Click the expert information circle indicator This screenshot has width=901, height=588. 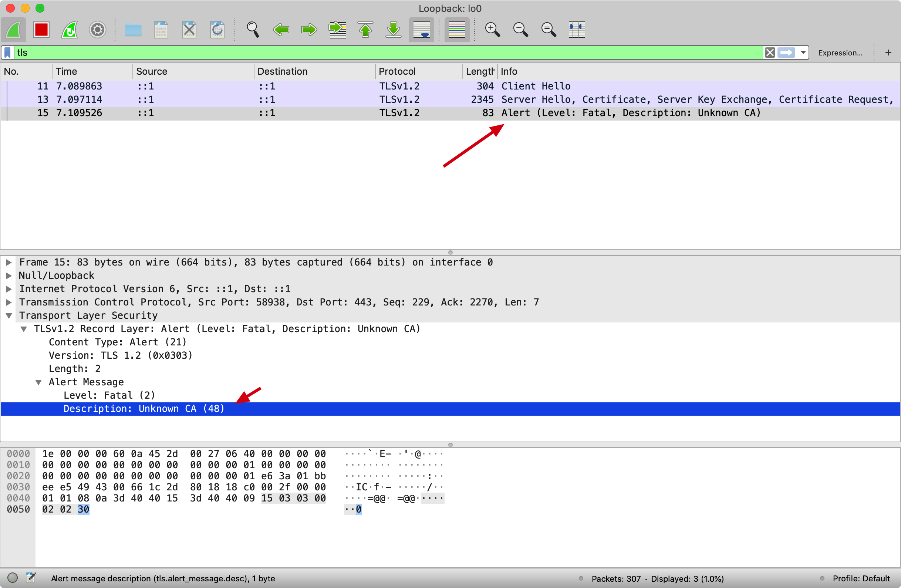pyautogui.click(x=13, y=578)
